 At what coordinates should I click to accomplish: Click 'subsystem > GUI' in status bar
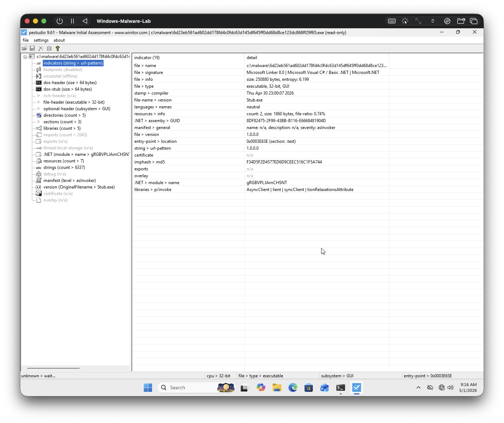[337, 376]
